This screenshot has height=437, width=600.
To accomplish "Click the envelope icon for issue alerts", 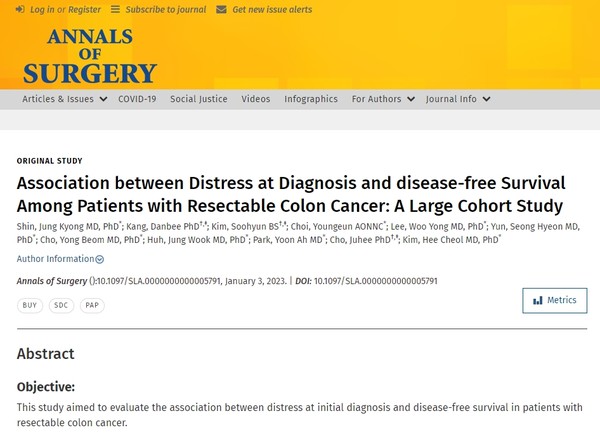I will click(x=221, y=10).
